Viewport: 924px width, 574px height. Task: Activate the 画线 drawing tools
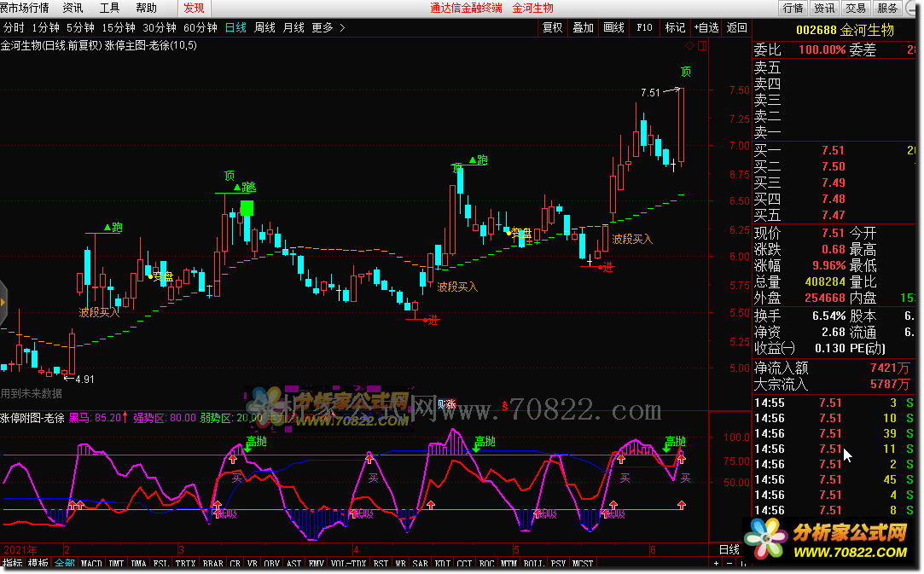coord(613,27)
